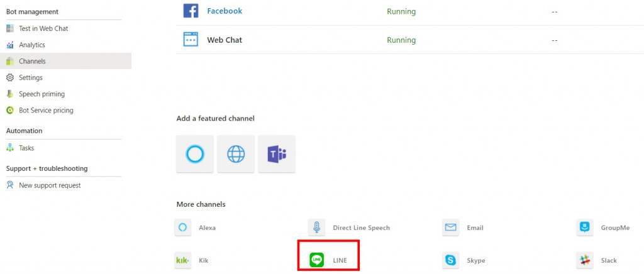644x274 pixels.
Task: Click the Settings gear icon
Action: (10, 77)
